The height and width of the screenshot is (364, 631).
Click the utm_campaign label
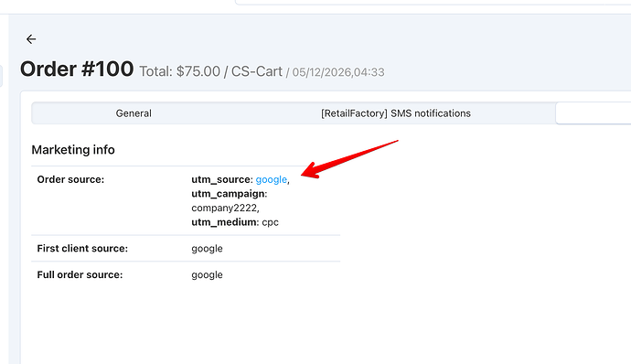tap(229, 194)
